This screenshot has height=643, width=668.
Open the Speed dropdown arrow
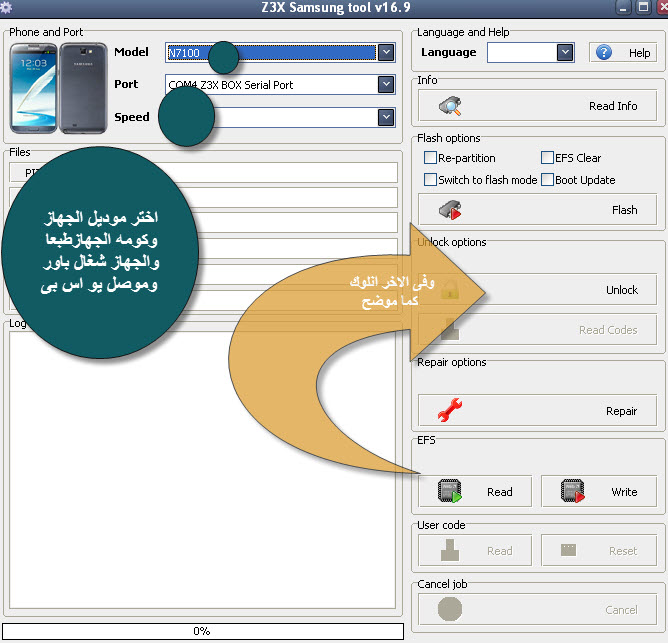386,117
